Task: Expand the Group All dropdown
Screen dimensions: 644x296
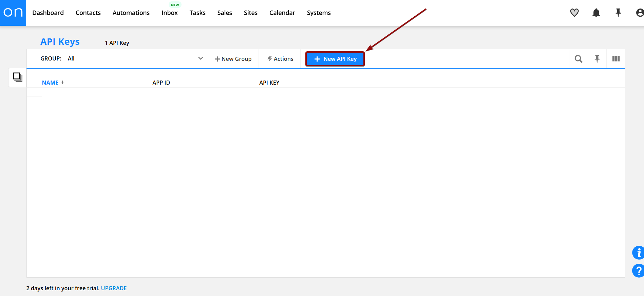Action: tap(200, 58)
